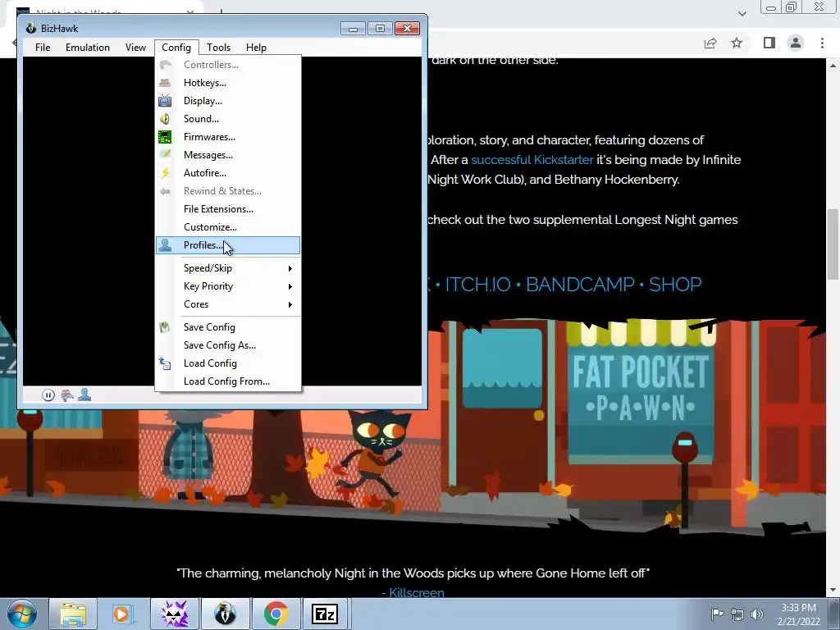Image resolution: width=840 pixels, height=630 pixels.
Task: Open the Chrome tab search chevron
Action: click(x=742, y=13)
